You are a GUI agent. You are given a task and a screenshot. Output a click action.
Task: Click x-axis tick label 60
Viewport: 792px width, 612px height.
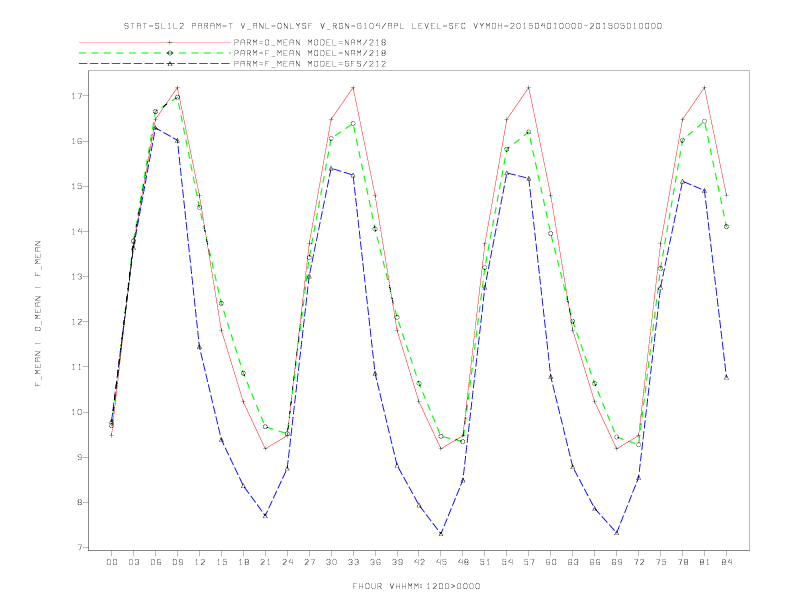coord(551,562)
